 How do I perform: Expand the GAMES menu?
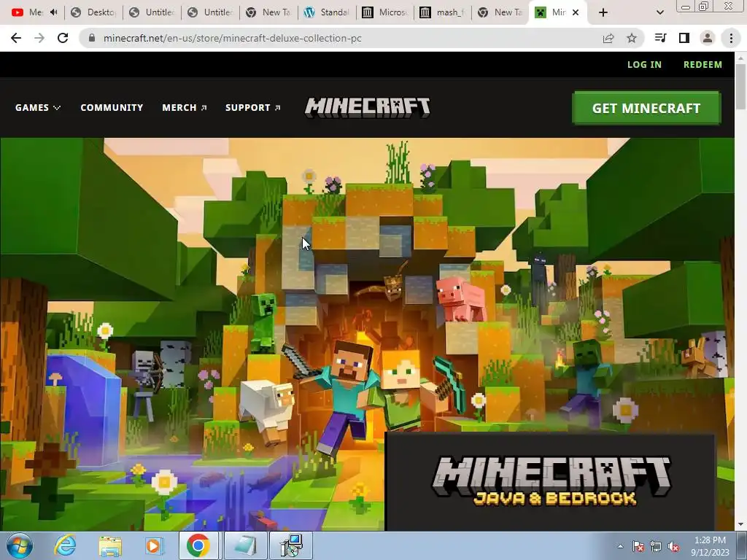tap(38, 108)
